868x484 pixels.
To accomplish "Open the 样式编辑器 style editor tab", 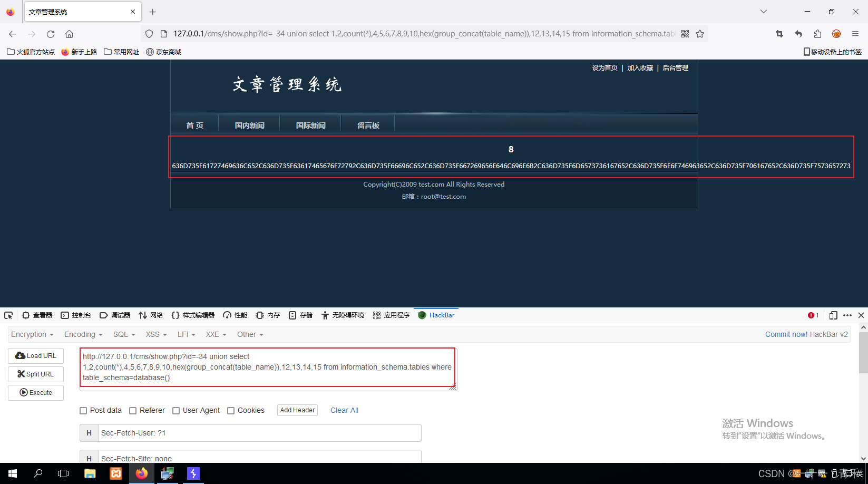I will [193, 315].
